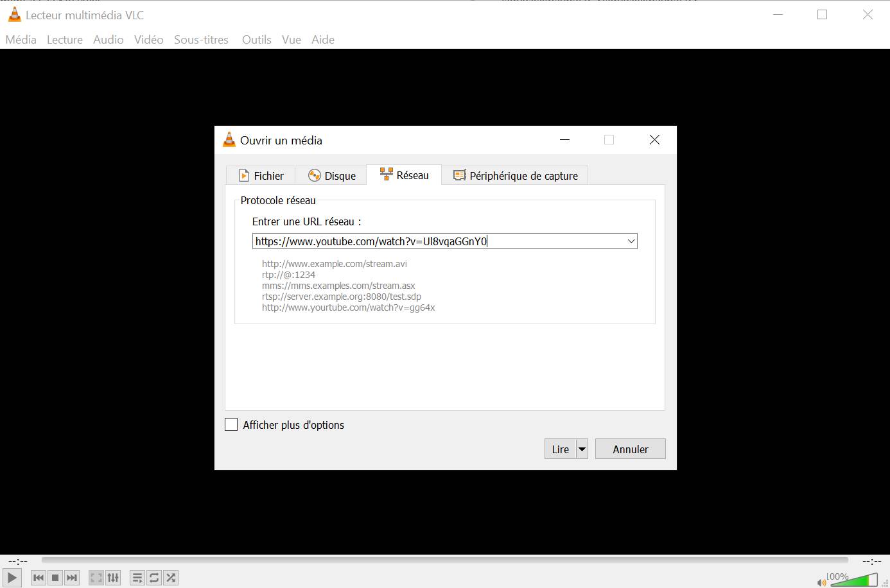Switch to the Disque tab

331,175
